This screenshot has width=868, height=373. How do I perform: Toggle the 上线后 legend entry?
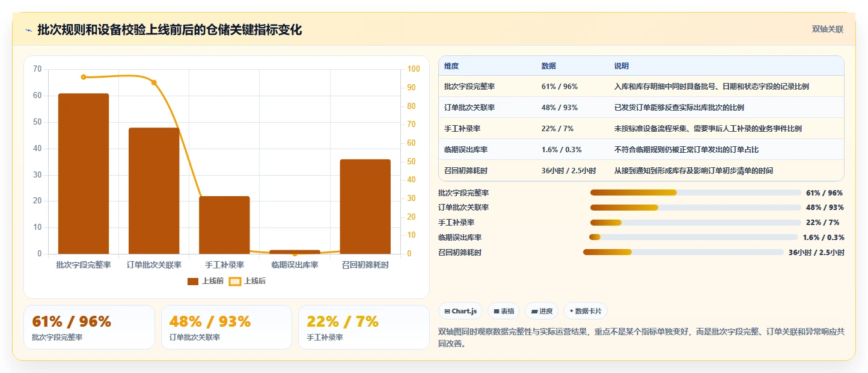tap(248, 281)
